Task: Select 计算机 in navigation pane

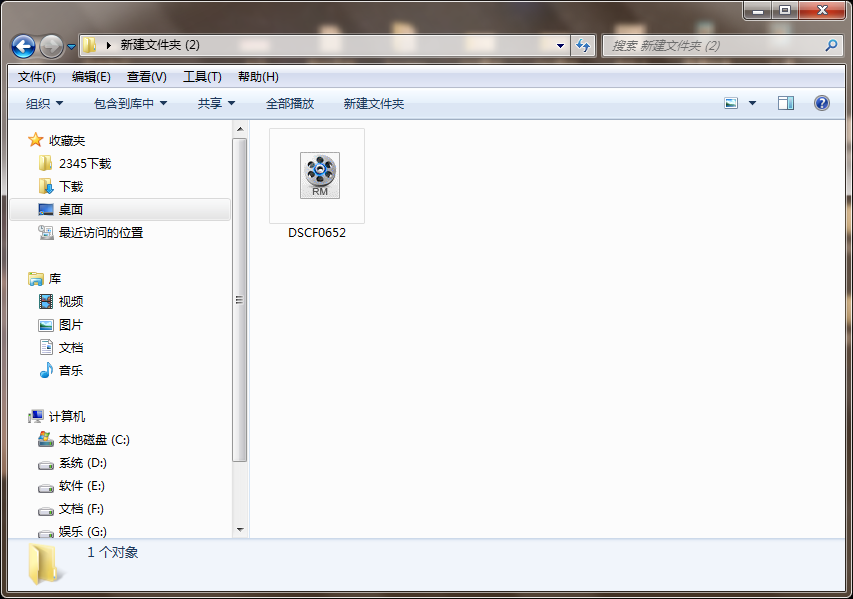Action: pos(67,416)
